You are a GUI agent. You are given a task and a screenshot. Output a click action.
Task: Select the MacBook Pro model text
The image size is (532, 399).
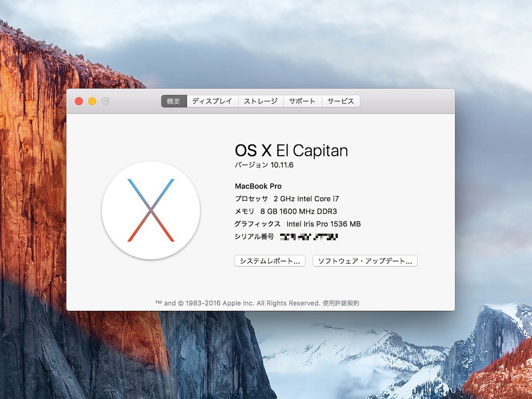coord(258,186)
